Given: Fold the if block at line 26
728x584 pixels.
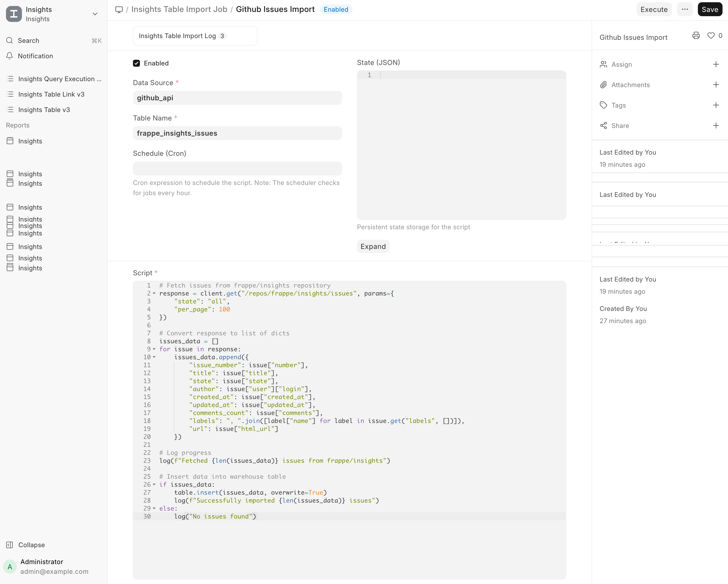Looking at the screenshot, I should click(154, 484).
